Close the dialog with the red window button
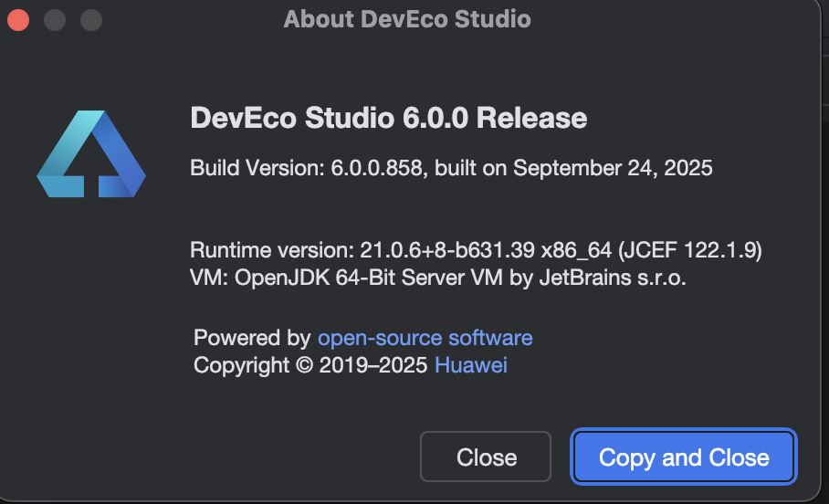The height and width of the screenshot is (504, 829). coord(18,19)
